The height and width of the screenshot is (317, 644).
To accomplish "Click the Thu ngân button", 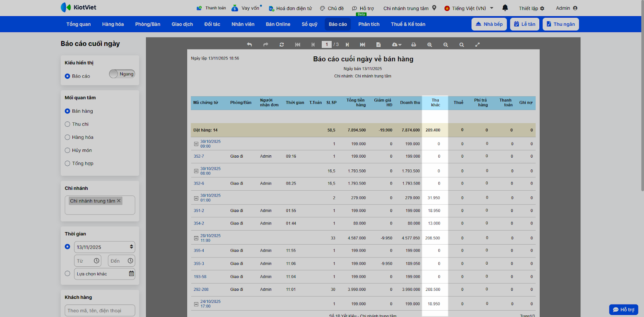I will point(560,24).
